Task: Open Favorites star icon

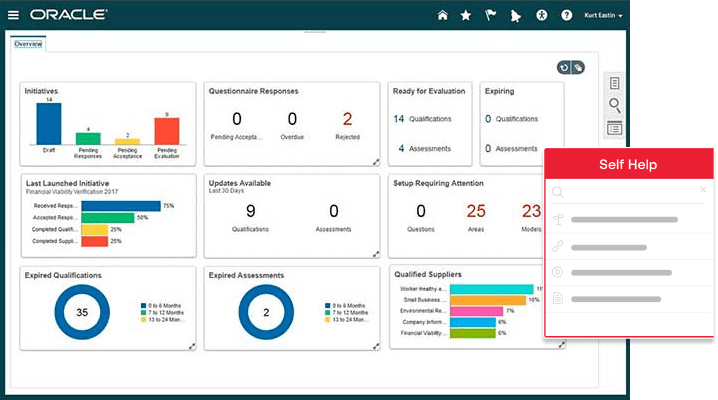Action: pyautogui.click(x=466, y=16)
